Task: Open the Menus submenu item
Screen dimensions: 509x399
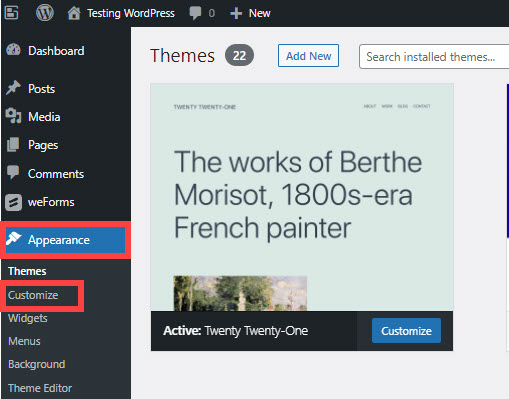Action: pyautogui.click(x=24, y=341)
